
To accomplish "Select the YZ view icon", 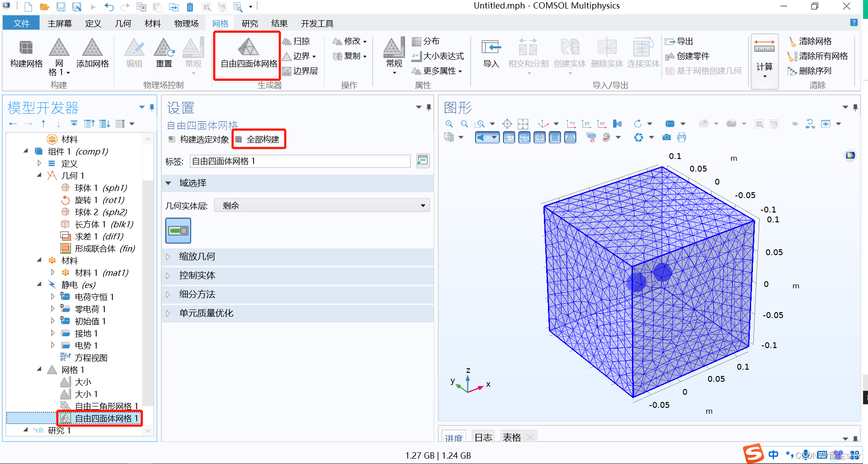I will tap(587, 124).
